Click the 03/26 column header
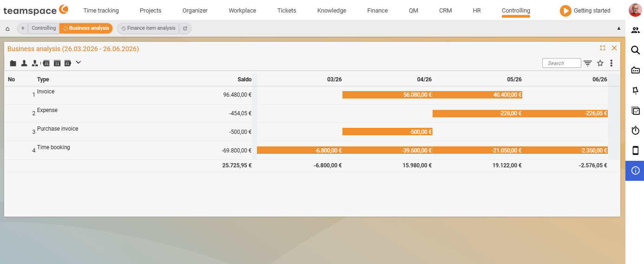This screenshot has height=264, width=644. coord(335,79)
